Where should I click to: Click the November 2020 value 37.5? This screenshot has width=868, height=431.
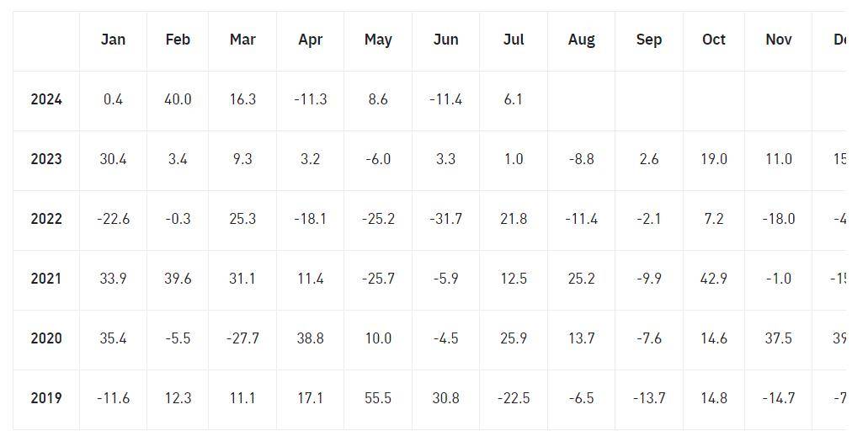pos(779,338)
